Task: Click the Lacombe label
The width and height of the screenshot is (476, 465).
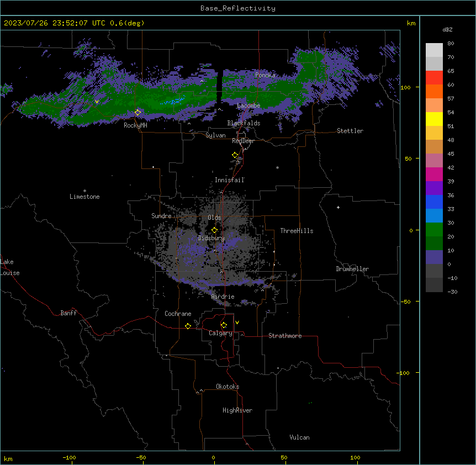Action: click(248, 105)
